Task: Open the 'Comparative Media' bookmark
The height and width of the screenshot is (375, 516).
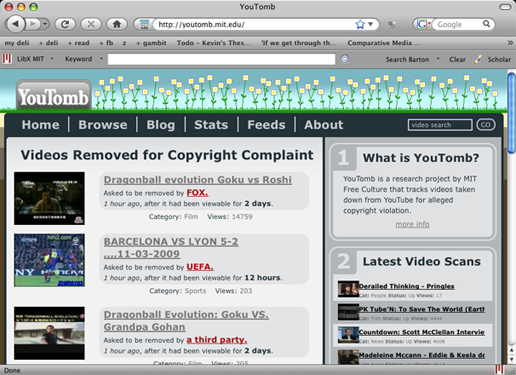Action: click(x=383, y=43)
